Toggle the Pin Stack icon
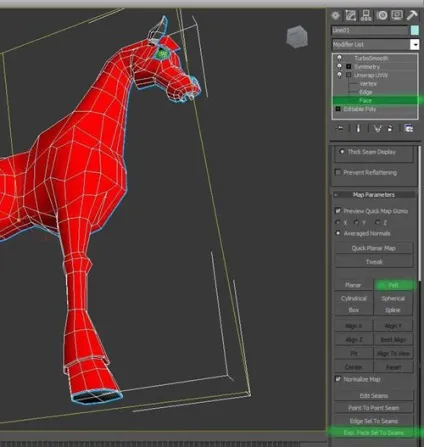 click(x=339, y=128)
